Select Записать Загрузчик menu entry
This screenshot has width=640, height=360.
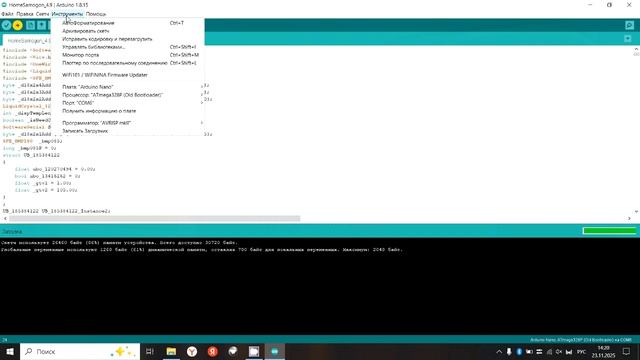pyautogui.click(x=127, y=131)
